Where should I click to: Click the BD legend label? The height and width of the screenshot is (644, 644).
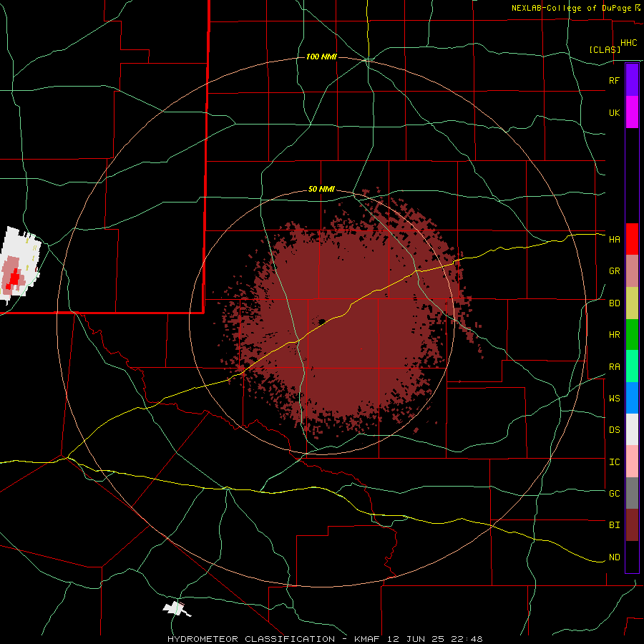(614, 303)
